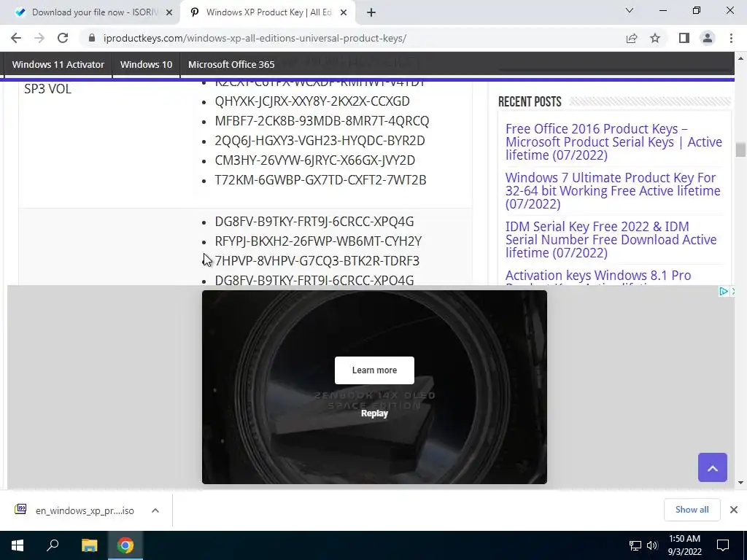The width and height of the screenshot is (747, 560).
Task: Click the scrollbar up arrow
Action: 740,58
